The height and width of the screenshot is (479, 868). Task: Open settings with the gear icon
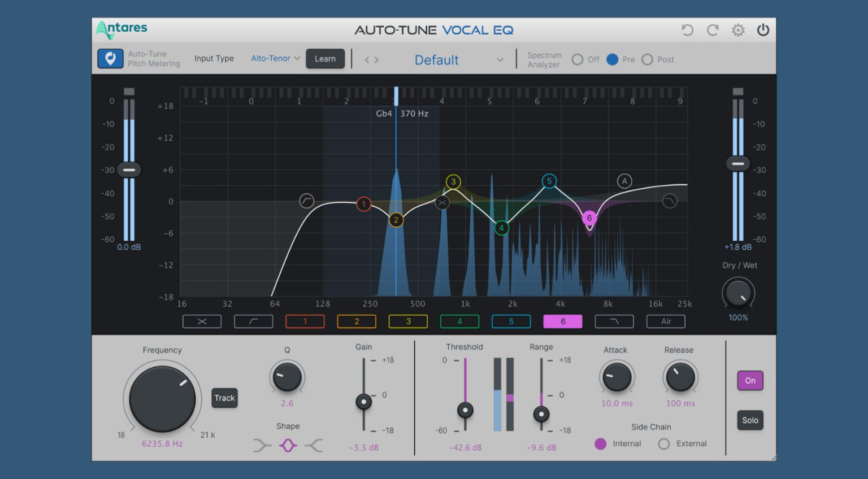(x=738, y=30)
